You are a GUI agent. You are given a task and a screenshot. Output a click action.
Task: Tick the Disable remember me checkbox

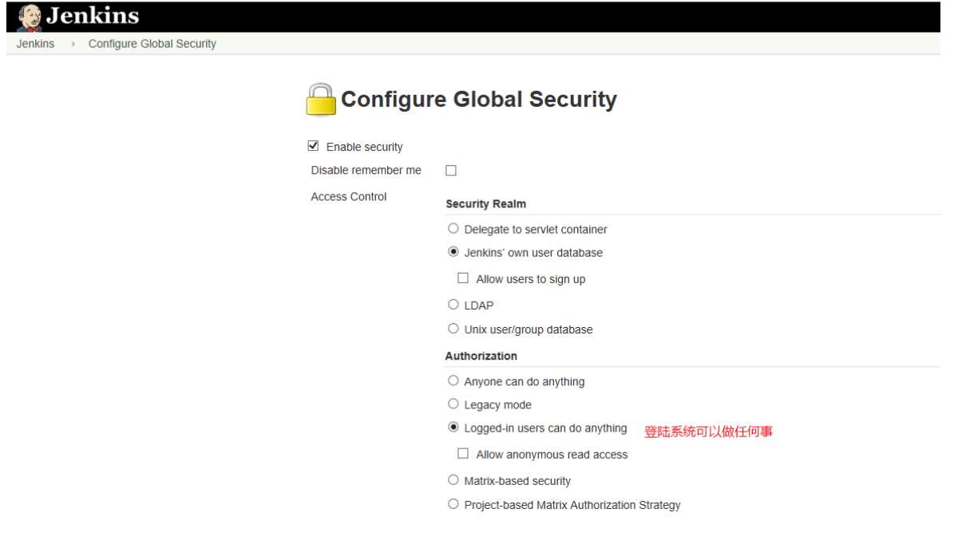pyautogui.click(x=451, y=170)
